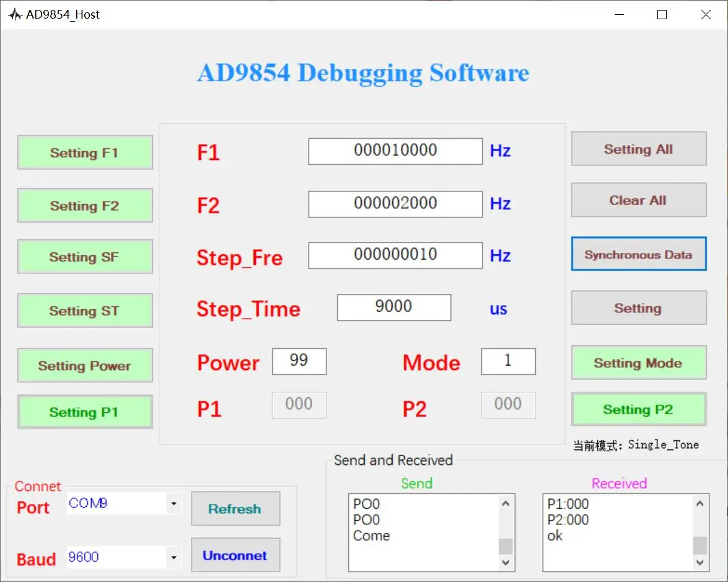This screenshot has width=728, height=582.
Task: Click the Setting P2 button
Action: tap(639, 409)
